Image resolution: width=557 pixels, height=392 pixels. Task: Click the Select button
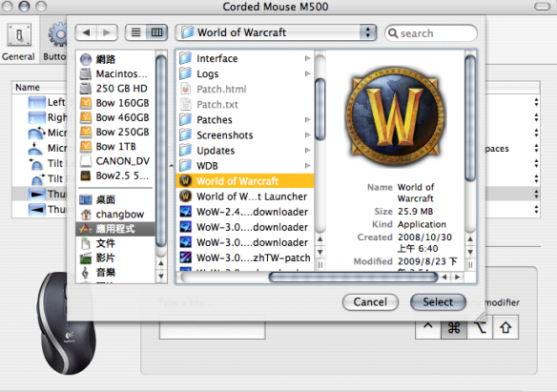pos(438,301)
